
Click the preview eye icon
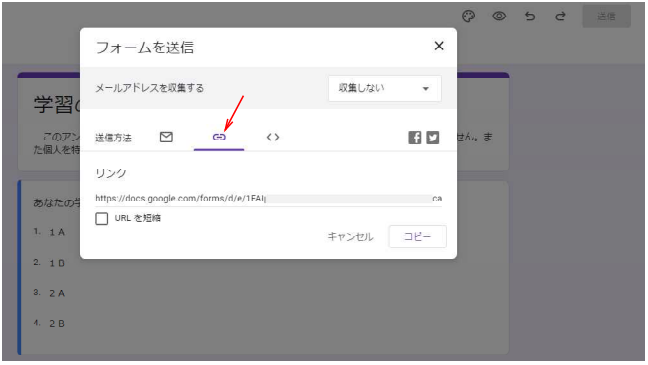pos(499,17)
